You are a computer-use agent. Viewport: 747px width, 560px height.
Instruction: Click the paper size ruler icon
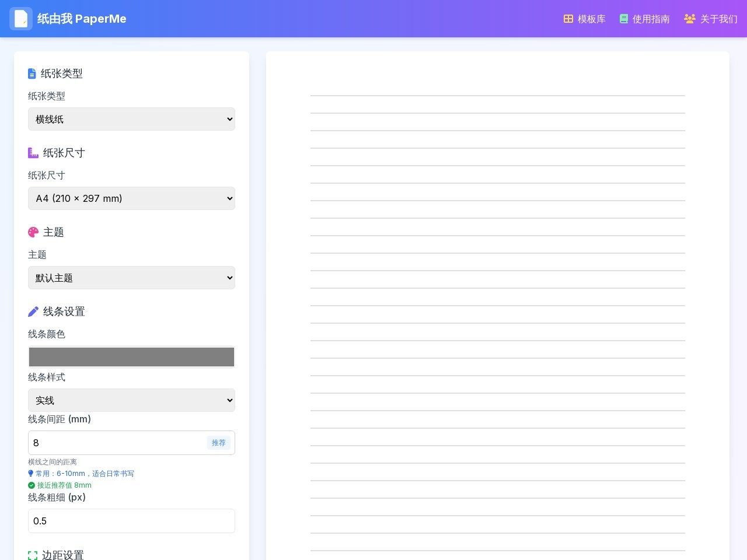33,153
